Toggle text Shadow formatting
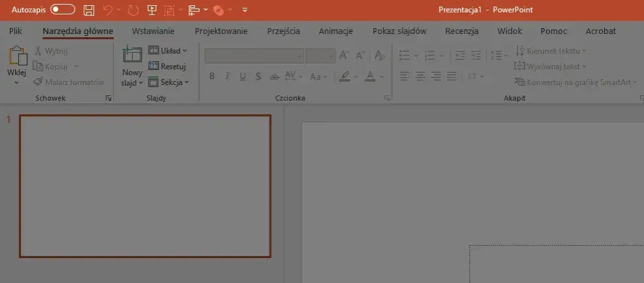 click(x=258, y=76)
